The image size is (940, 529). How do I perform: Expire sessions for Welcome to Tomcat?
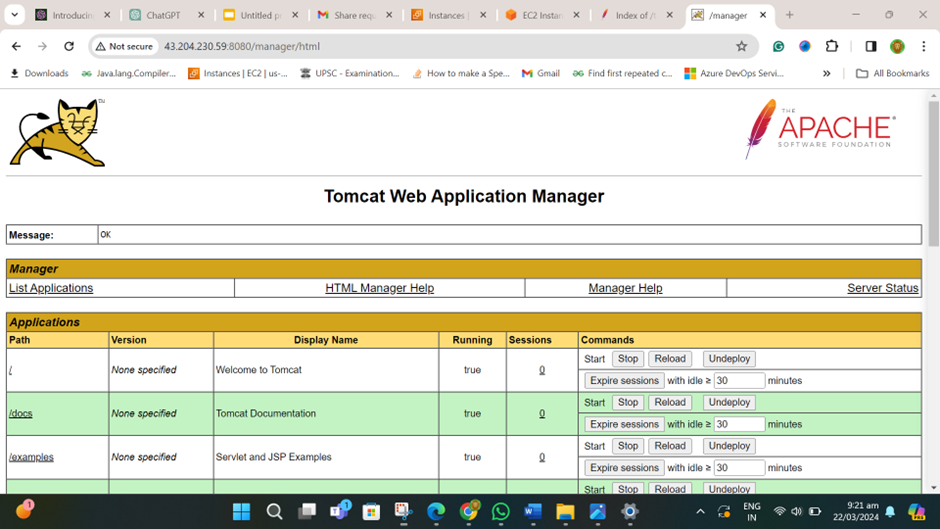click(624, 380)
